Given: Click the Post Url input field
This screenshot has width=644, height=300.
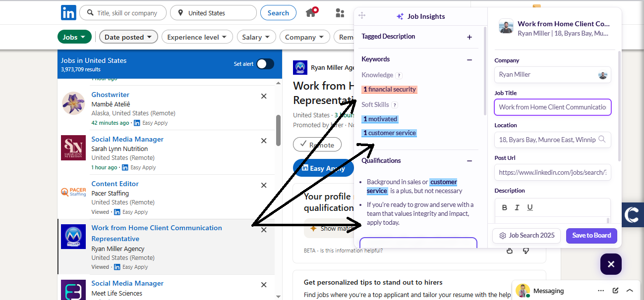Looking at the screenshot, I should 552,172.
